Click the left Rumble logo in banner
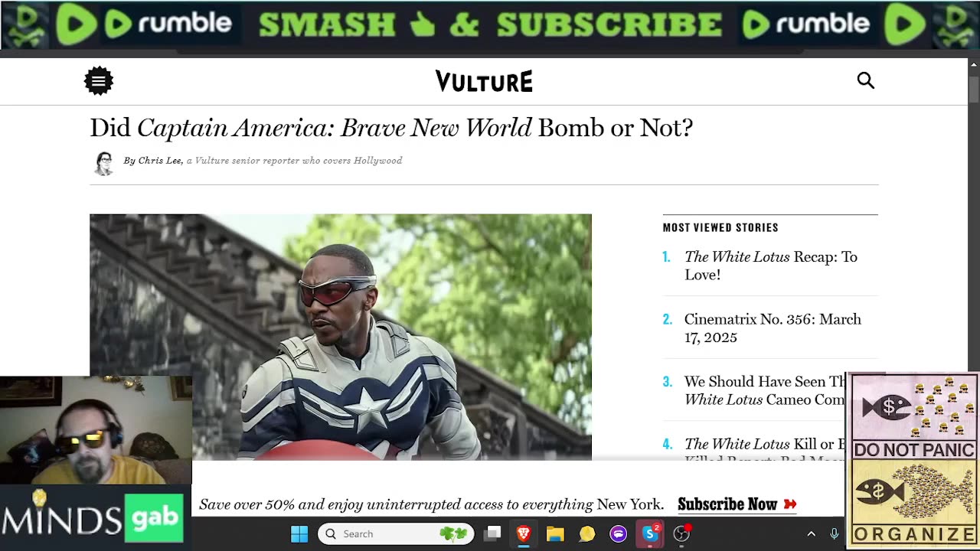The image size is (980, 551). (168, 24)
